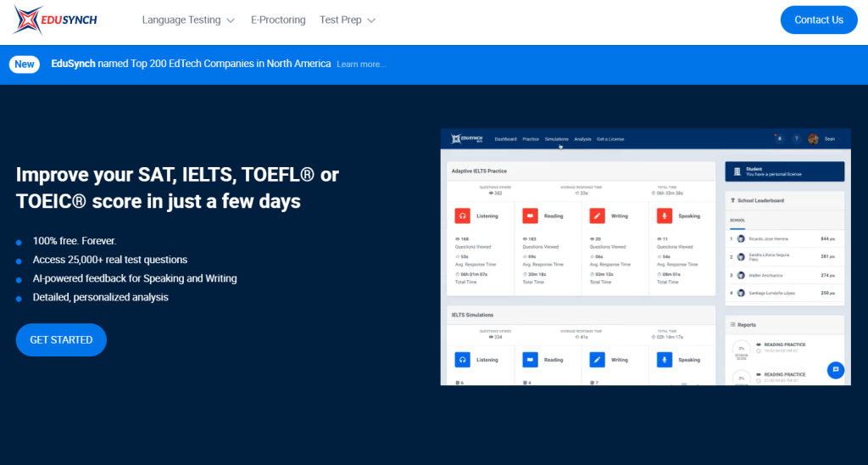Click the '06h 01m 07s' Listening total time

473,274
